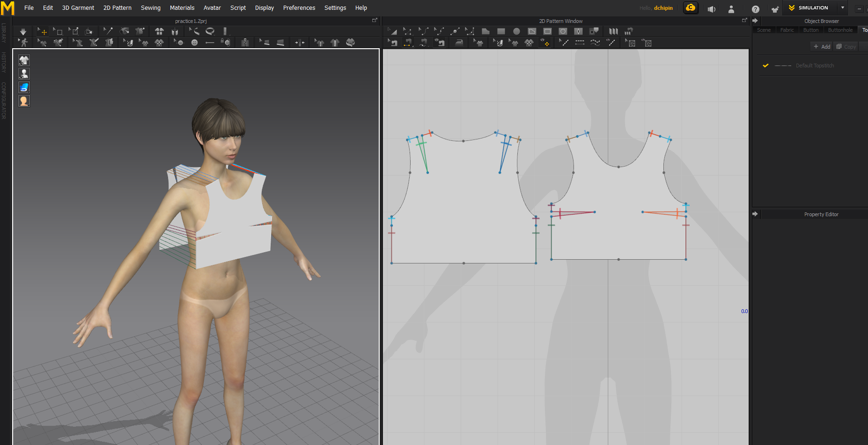Select the Steam iron tool
This screenshot has width=868, height=445.
click(459, 43)
